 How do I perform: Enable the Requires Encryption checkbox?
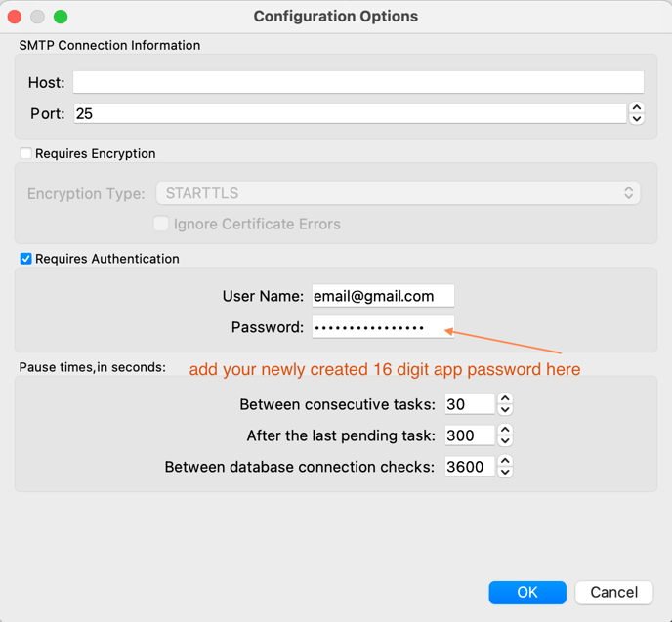pos(26,153)
